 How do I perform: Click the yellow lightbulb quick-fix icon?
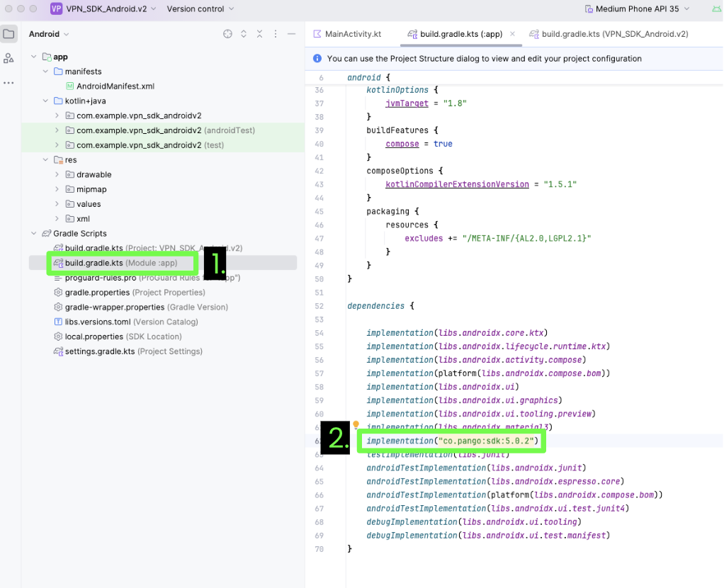356,425
